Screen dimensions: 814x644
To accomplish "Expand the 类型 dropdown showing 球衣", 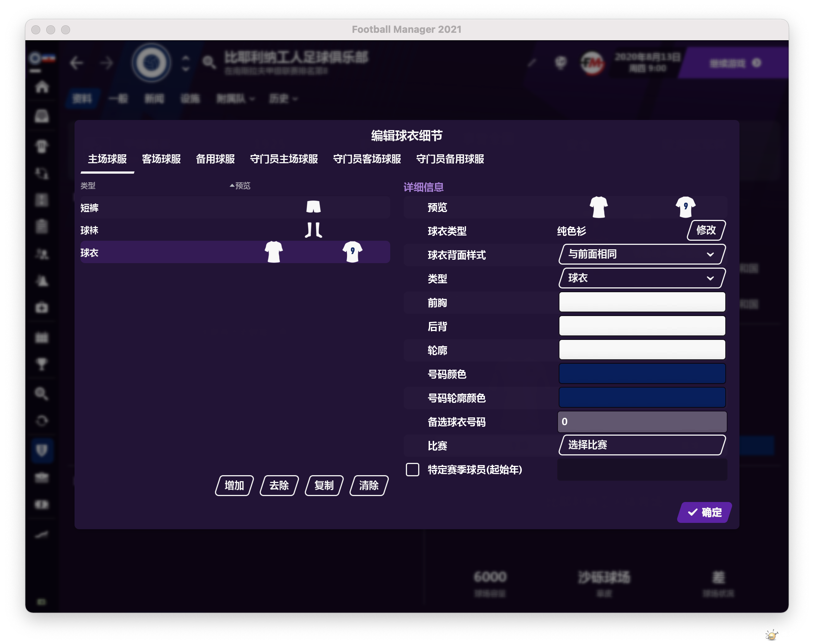I will pyautogui.click(x=642, y=278).
